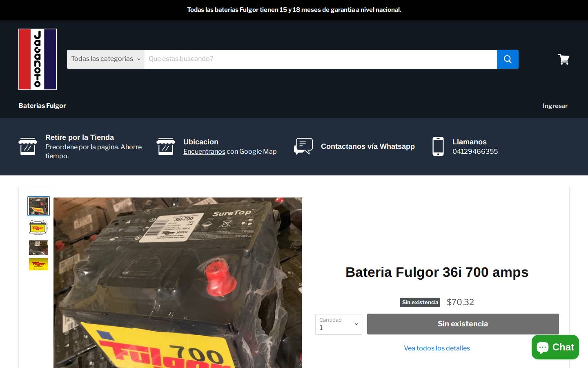Click the warranty announcement banner text
The width and height of the screenshot is (588, 368).
coord(294,10)
